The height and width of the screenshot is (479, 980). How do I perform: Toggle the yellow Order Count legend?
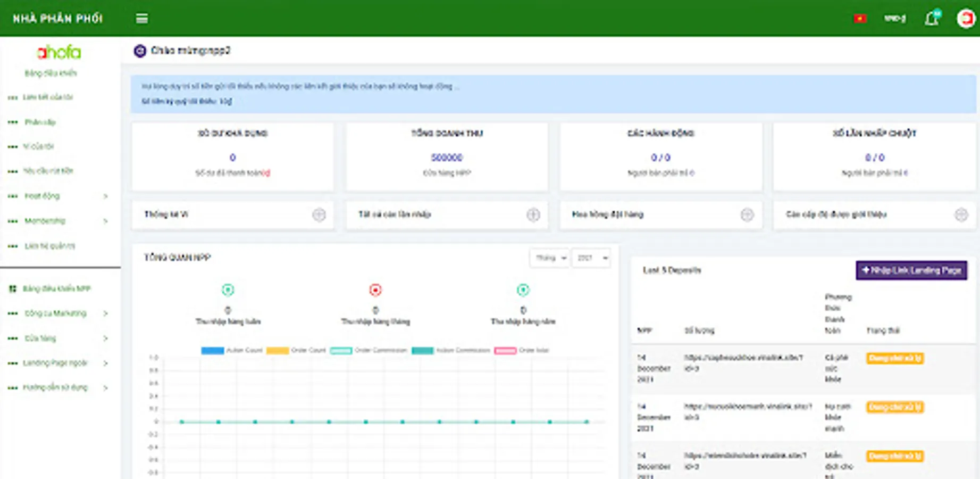tap(296, 350)
